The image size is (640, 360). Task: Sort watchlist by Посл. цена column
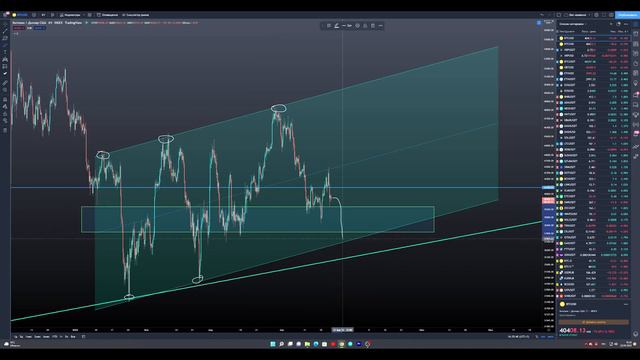[589, 31]
